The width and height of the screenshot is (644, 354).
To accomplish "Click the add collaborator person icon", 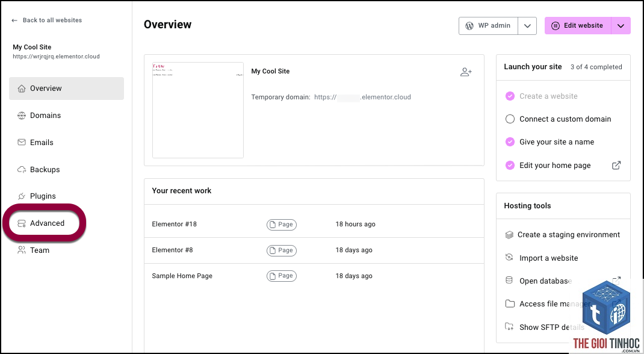I will pos(466,72).
